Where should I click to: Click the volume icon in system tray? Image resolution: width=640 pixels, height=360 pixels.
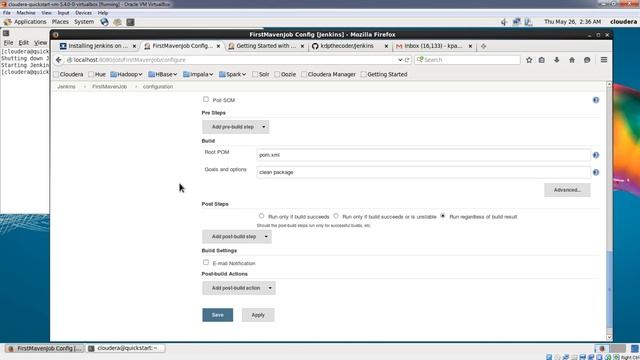click(504, 22)
